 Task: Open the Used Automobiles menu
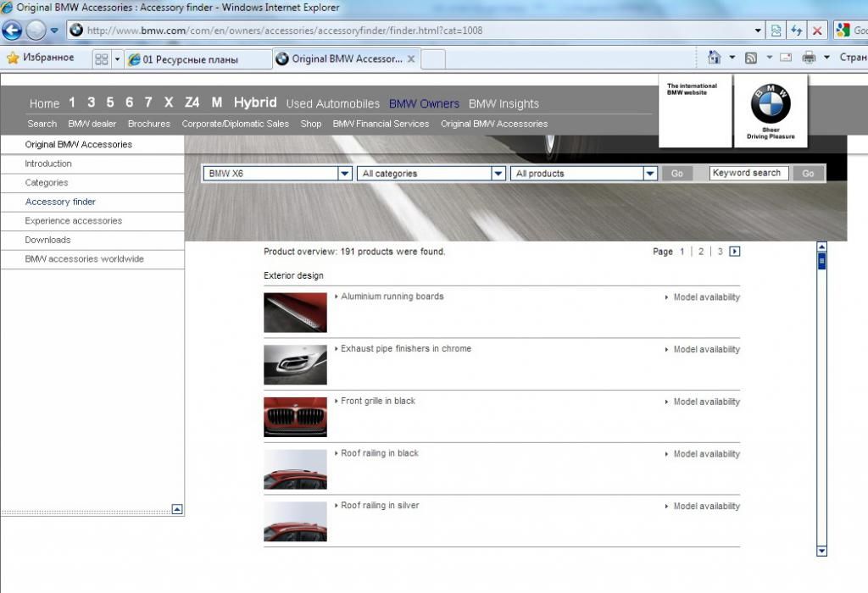click(332, 103)
